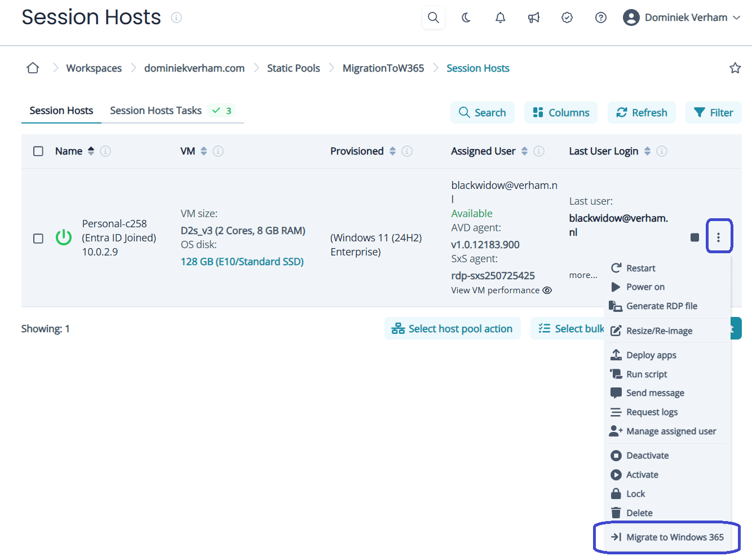Click the stop square icon for host

(x=695, y=237)
